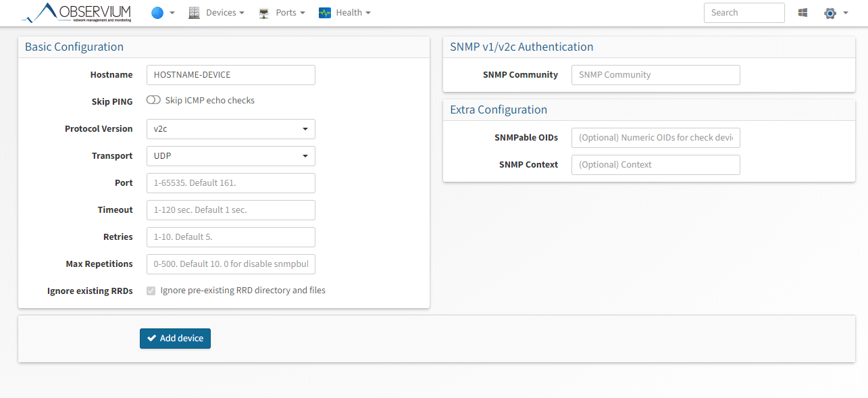
Task: Expand the globe menu caret
Action: click(172, 13)
